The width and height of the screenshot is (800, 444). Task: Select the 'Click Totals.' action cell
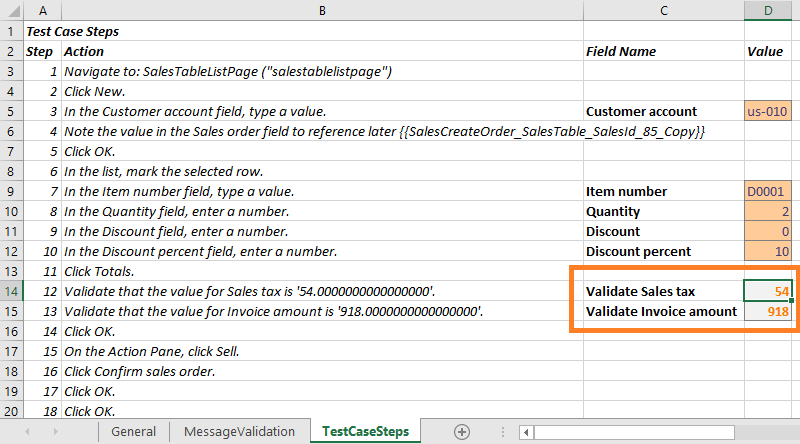[322, 272]
